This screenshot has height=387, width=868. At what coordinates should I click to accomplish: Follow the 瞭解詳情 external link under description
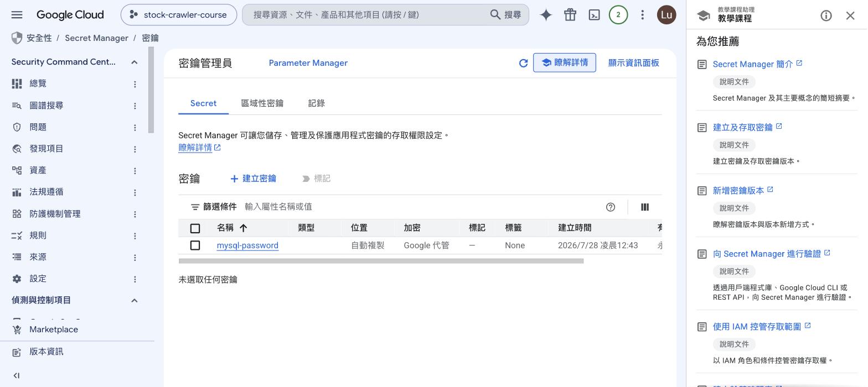(x=200, y=148)
